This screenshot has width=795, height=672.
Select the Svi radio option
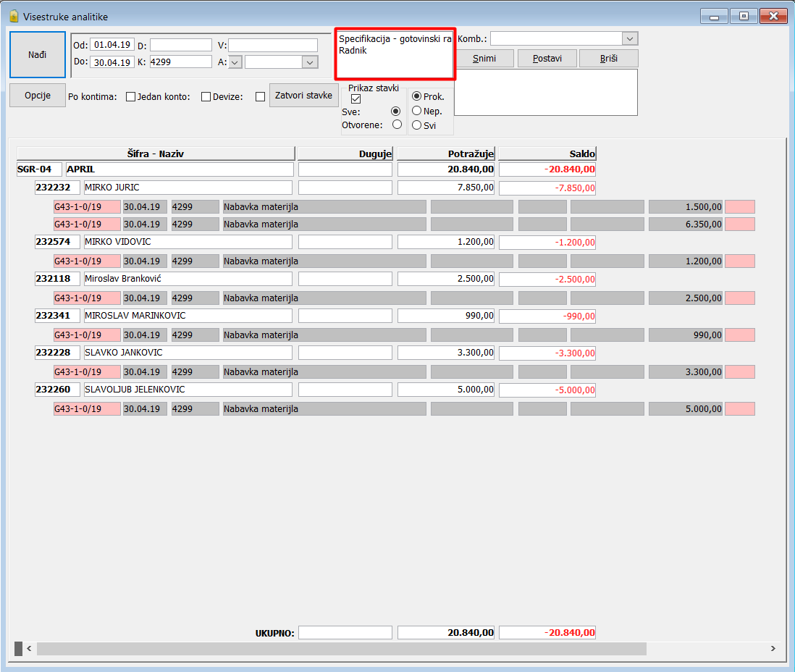coord(417,125)
